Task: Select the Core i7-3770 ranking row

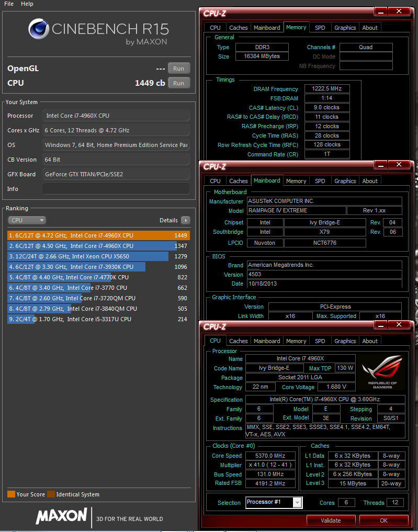Action: pyautogui.click(x=98, y=288)
